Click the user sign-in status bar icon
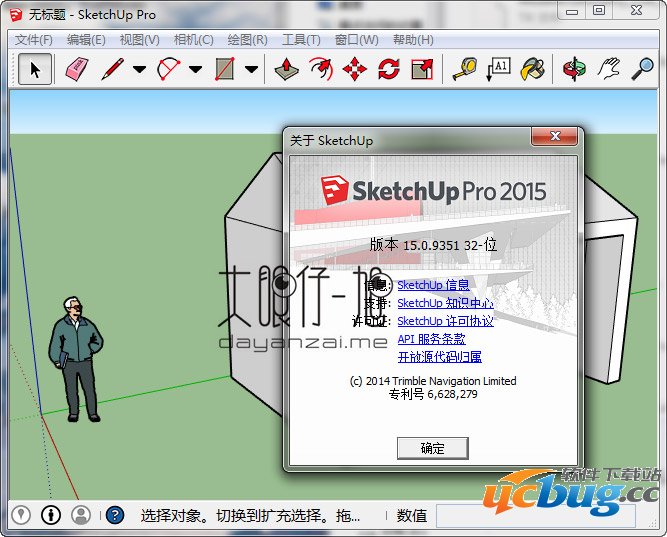The height and width of the screenshot is (537, 667). (x=81, y=515)
